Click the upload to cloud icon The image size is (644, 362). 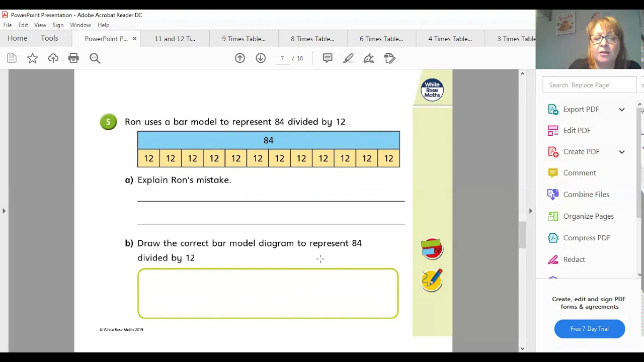click(53, 58)
